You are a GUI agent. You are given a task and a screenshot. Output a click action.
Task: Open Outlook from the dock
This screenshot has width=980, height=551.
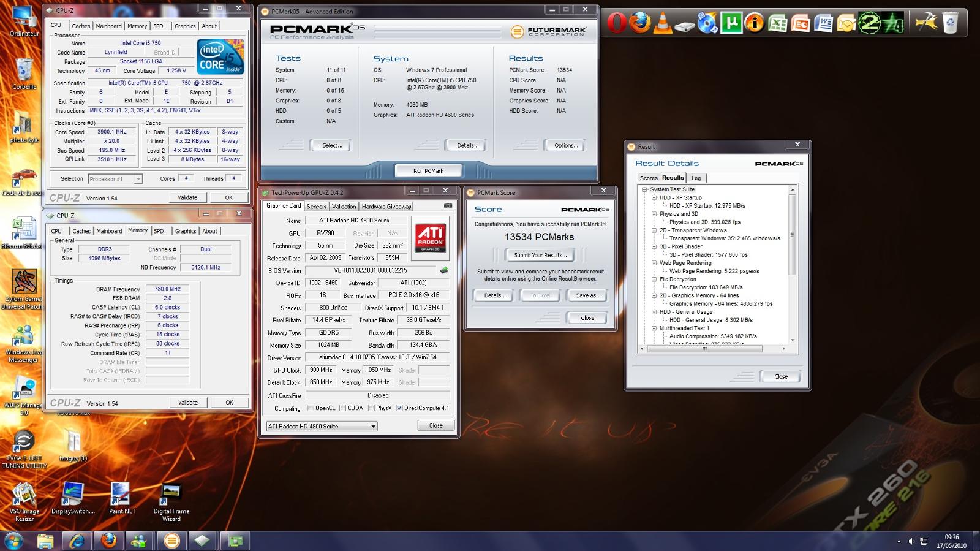846,23
